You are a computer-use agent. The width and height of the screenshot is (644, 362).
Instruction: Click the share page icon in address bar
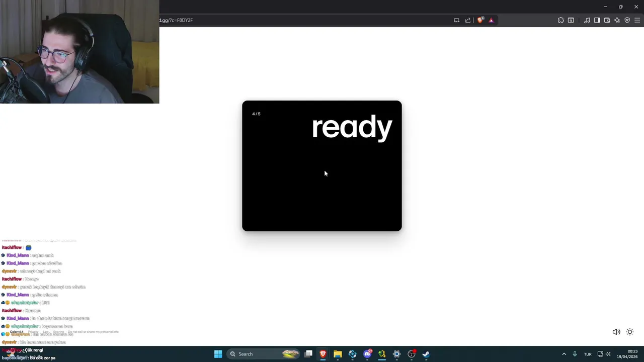(x=468, y=20)
